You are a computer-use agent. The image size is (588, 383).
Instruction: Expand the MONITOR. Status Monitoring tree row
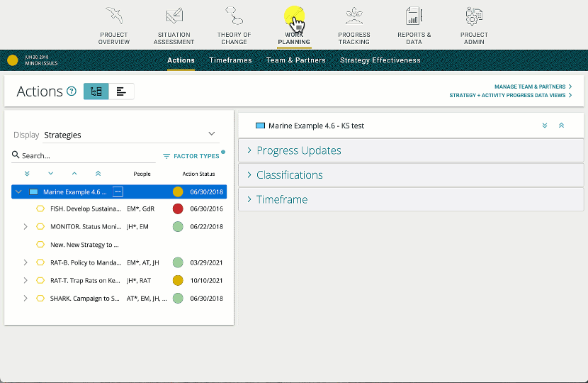tap(26, 227)
